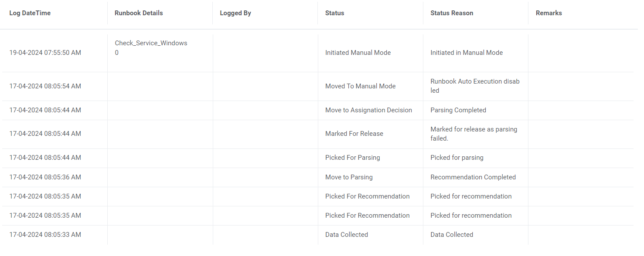The image size is (644, 256).
Task: Click the Status column header
Action: click(x=334, y=13)
